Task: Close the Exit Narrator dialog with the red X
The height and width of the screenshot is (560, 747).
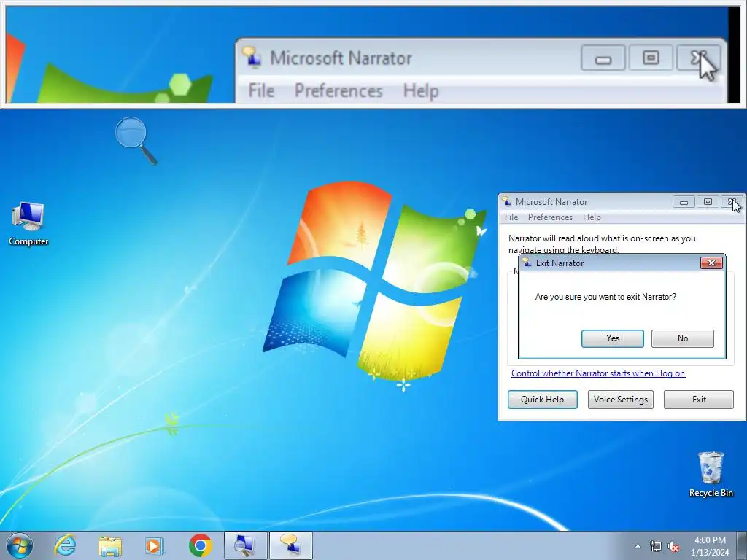Action: 711,262
